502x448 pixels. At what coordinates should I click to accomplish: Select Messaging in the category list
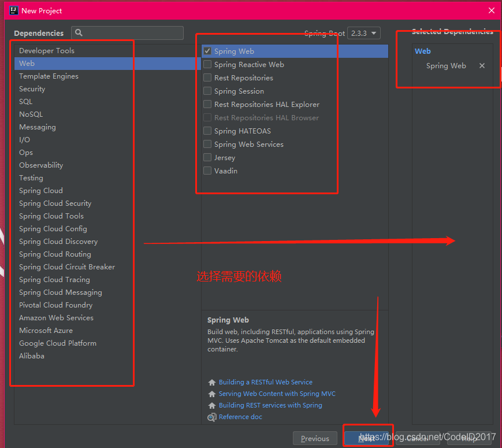[107, 127]
